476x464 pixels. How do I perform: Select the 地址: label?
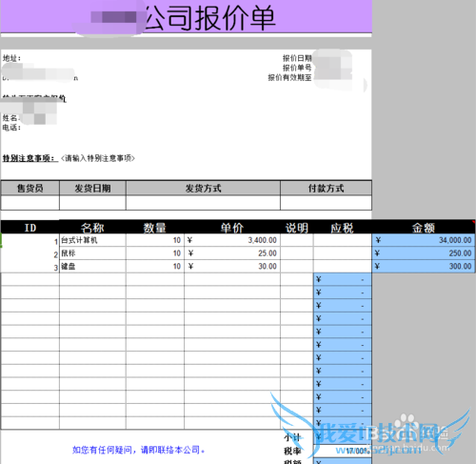(11, 58)
